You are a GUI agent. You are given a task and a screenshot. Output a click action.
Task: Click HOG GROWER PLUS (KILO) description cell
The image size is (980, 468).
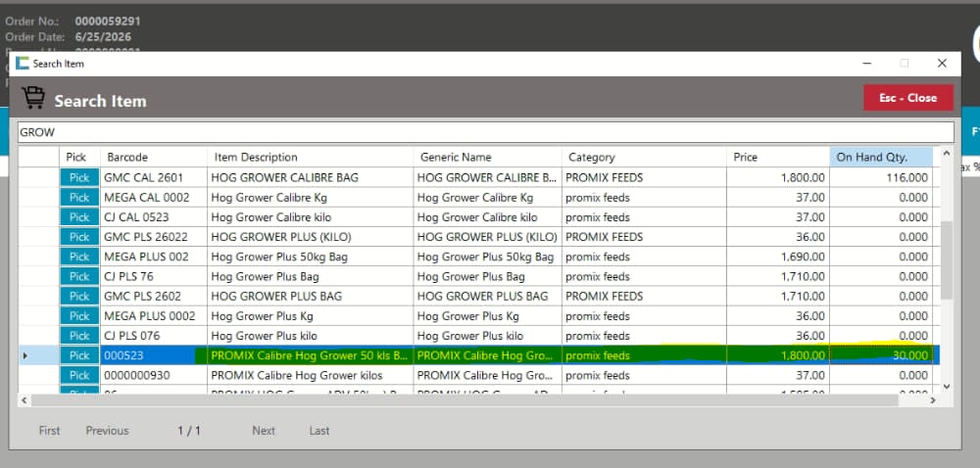(x=310, y=237)
